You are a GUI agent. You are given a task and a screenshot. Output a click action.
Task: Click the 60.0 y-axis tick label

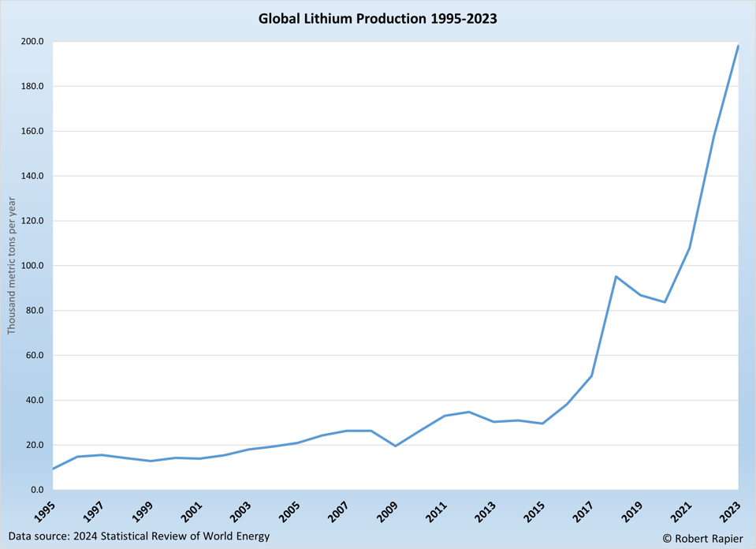click(35, 354)
